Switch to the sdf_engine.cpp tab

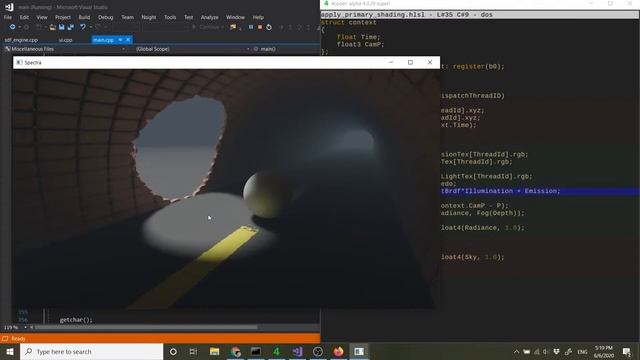click(21, 40)
